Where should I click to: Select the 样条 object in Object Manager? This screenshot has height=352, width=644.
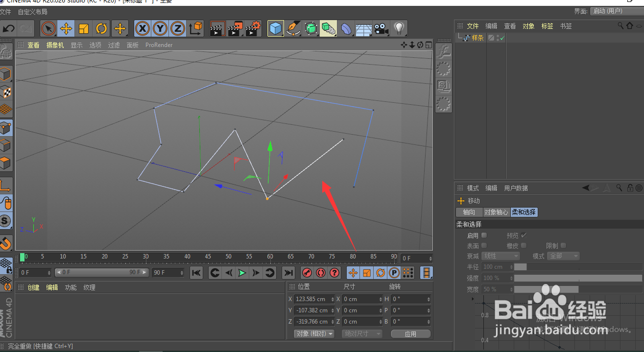point(477,38)
